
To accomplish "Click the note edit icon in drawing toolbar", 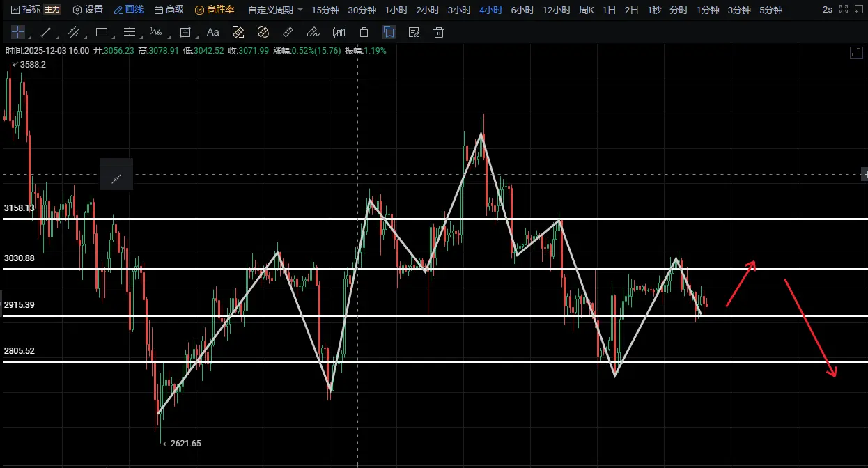I will click(414, 32).
